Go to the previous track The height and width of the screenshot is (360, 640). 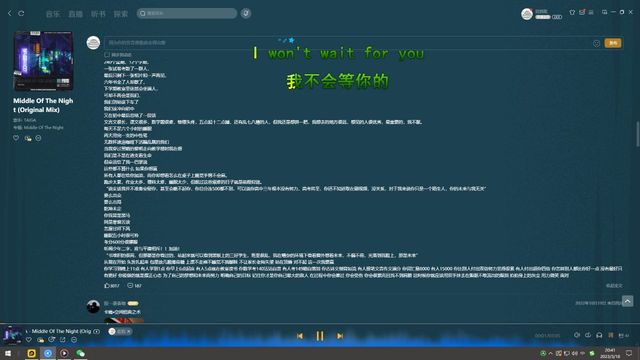[300, 336]
